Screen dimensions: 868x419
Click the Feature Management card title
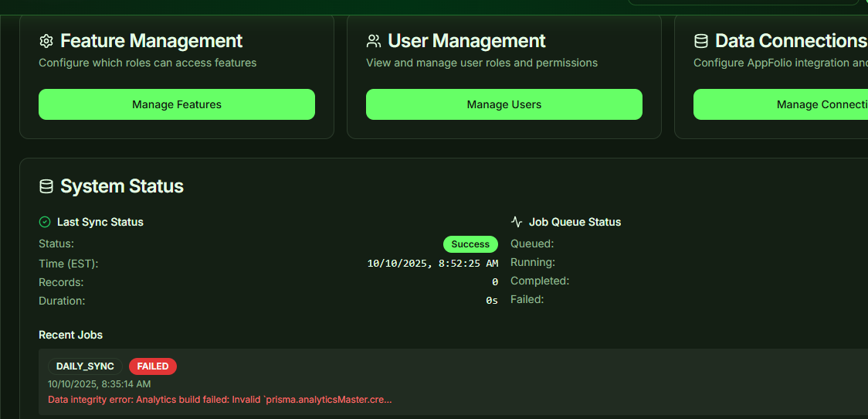[x=151, y=41]
